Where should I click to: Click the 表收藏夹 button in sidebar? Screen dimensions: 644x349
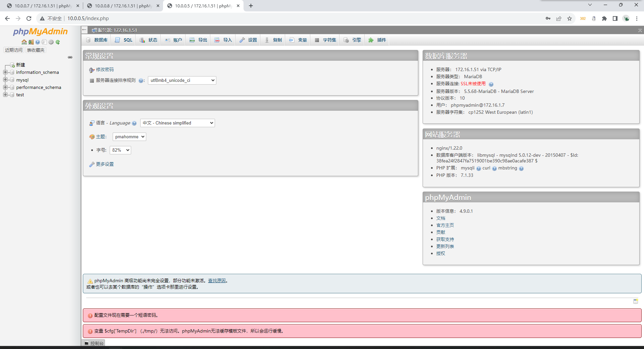pos(36,50)
